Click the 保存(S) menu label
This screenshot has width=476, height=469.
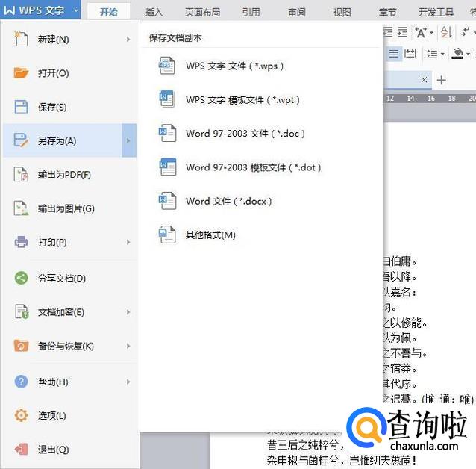point(52,107)
